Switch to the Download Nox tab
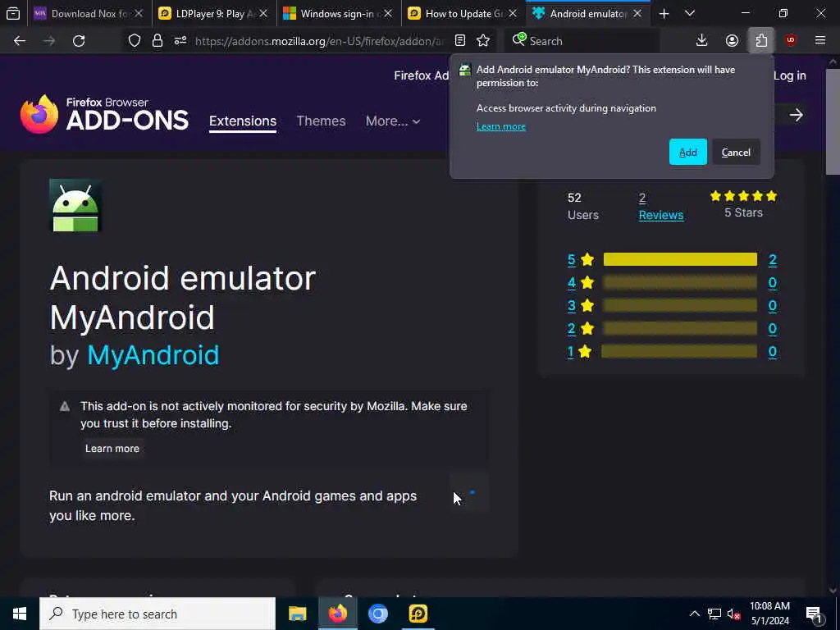This screenshot has height=630, width=840. point(89,13)
